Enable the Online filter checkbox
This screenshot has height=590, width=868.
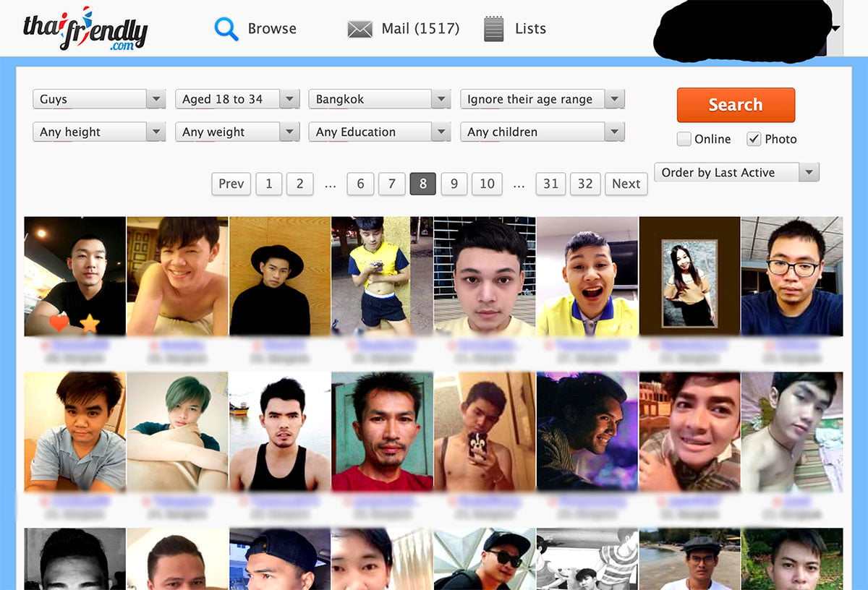(684, 139)
